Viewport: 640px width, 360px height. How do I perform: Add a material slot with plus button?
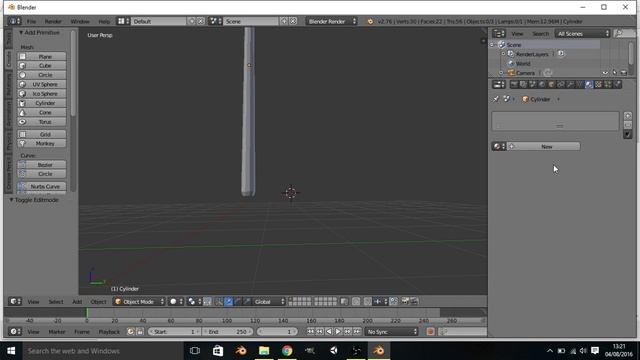[628, 116]
